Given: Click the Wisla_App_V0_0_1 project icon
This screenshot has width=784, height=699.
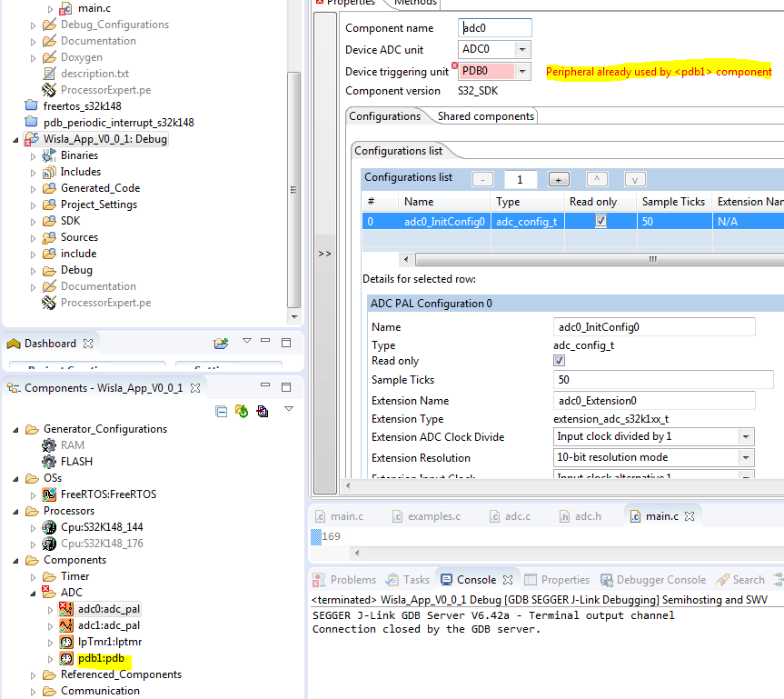Looking at the screenshot, I should click(x=32, y=139).
